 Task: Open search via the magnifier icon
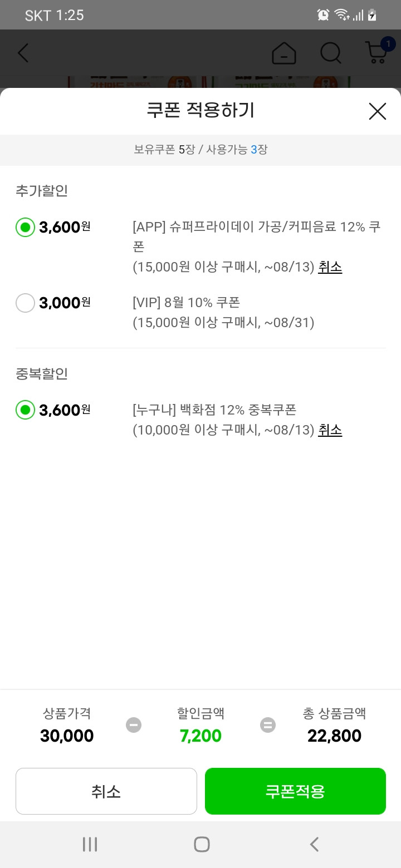(331, 53)
